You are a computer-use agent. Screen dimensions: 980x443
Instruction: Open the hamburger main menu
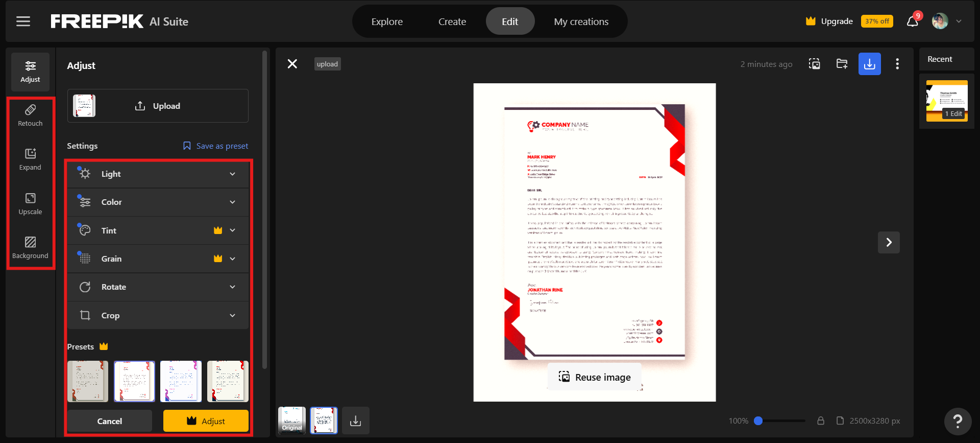click(23, 21)
